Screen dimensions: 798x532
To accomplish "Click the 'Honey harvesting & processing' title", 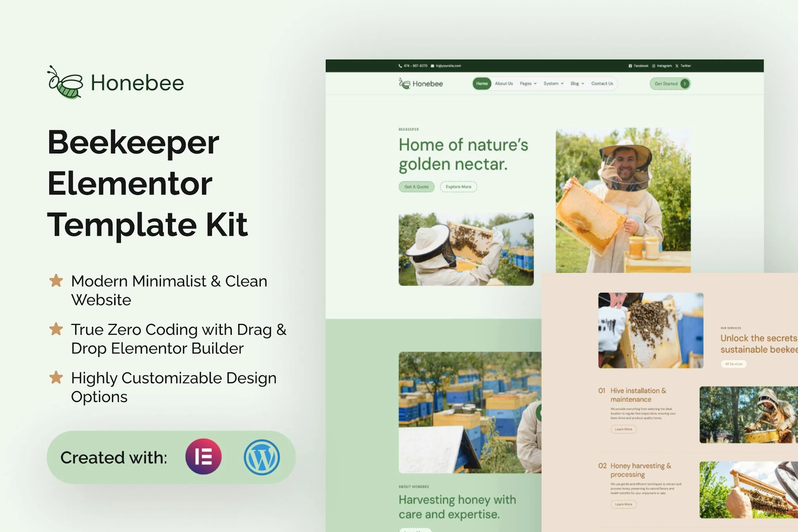I will [x=641, y=470].
